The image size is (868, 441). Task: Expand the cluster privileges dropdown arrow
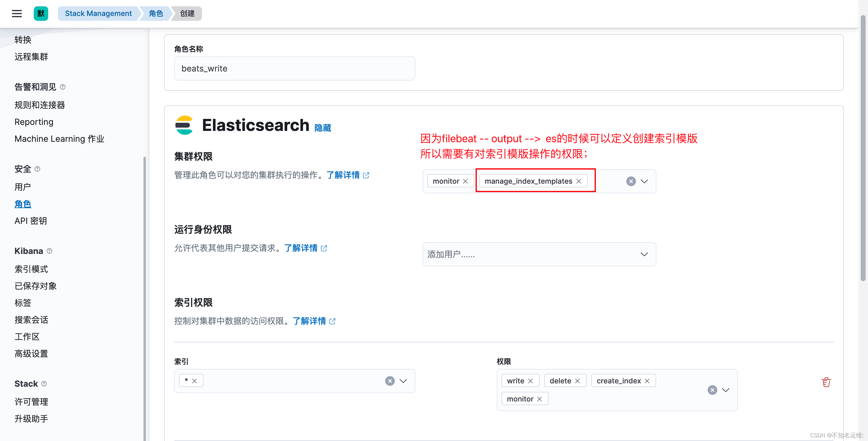(644, 181)
